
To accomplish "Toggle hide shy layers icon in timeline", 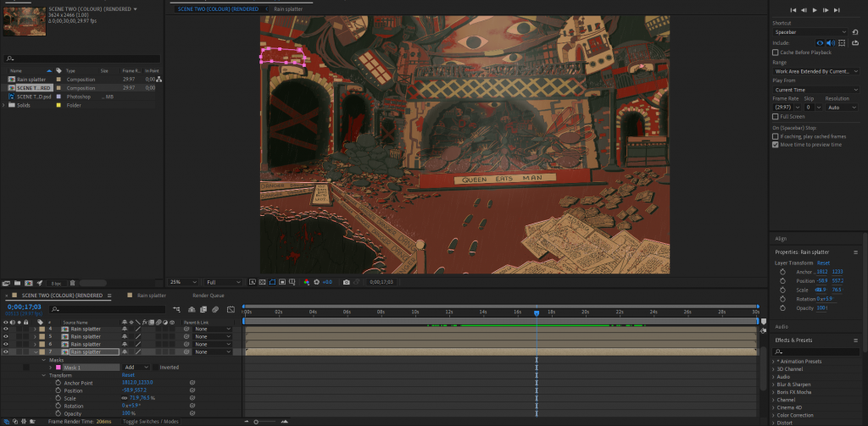I will [192, 310].
